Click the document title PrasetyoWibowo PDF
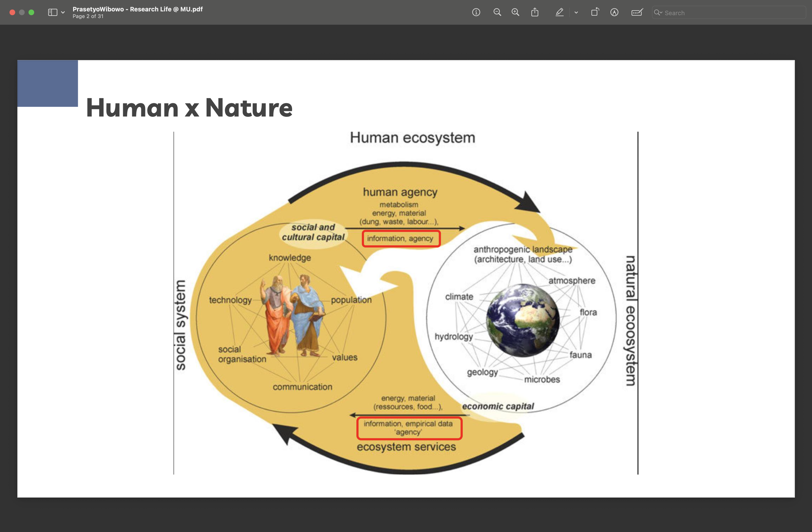The image size is (812, 532). (137, 9)
